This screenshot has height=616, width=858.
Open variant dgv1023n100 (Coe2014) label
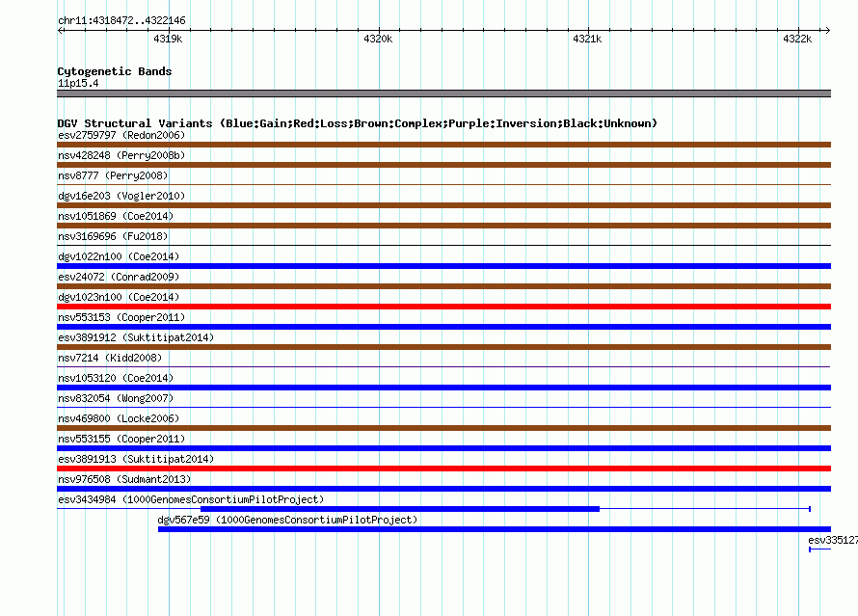(x=119, y=297)
